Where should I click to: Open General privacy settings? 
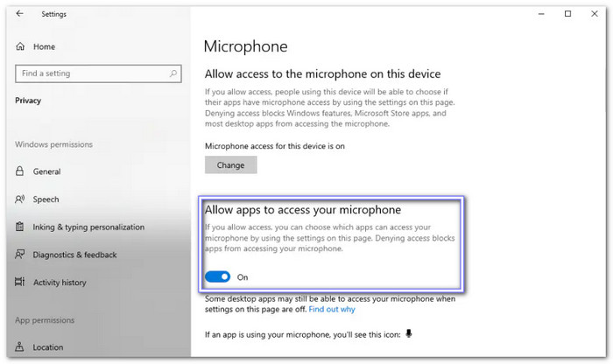point(46,171)
